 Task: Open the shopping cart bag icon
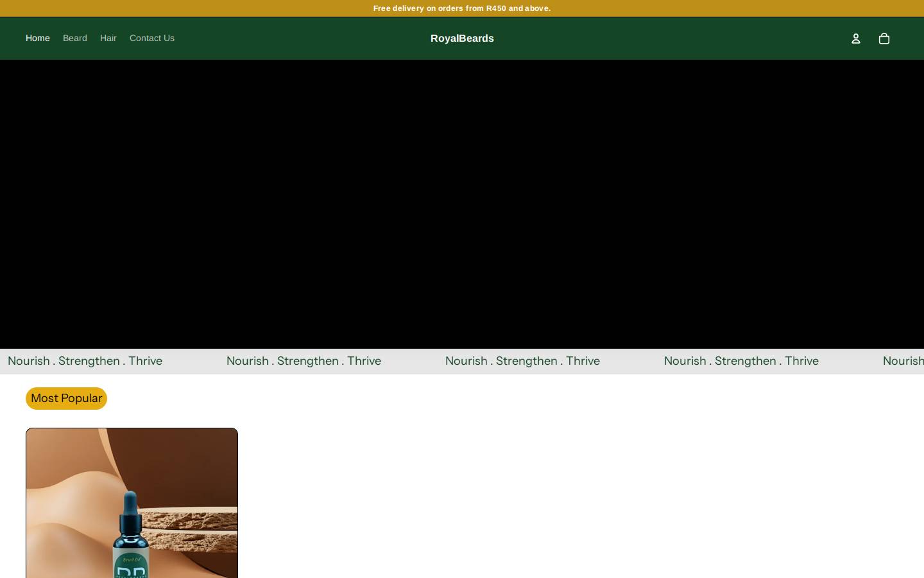tap(884, 39)
